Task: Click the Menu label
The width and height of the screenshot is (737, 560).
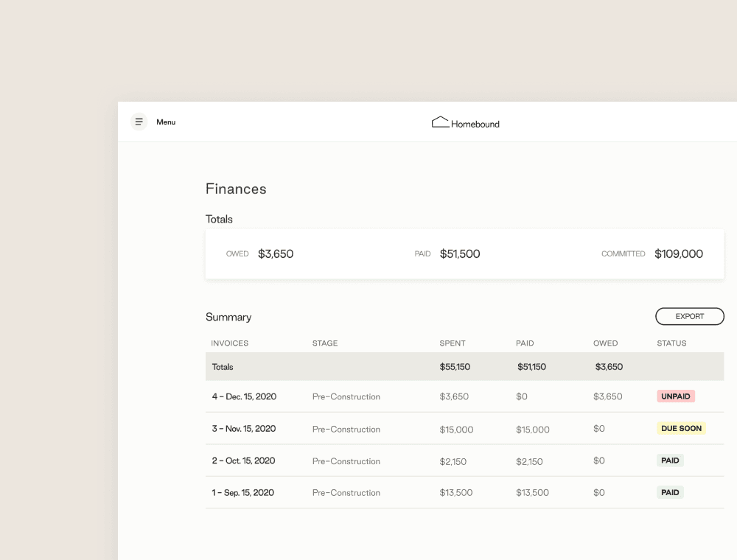Action: coord(166,122)
